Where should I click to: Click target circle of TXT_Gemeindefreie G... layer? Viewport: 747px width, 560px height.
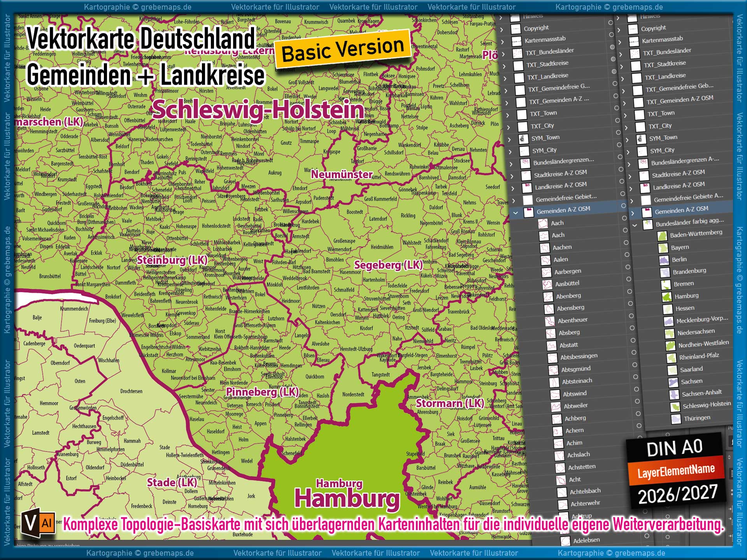pos(615,84)
